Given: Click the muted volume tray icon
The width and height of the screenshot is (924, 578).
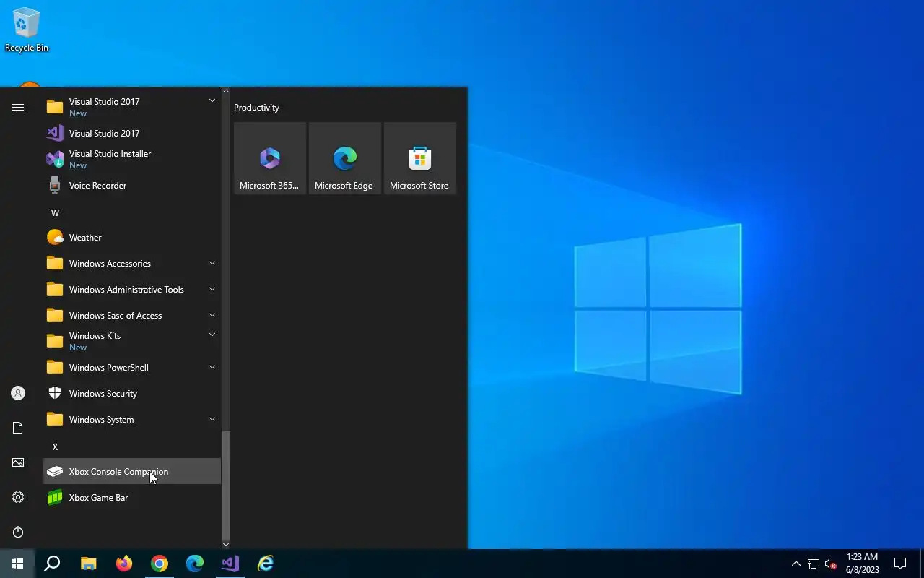Looking at the screenshot, I should (x=830, y=564).
